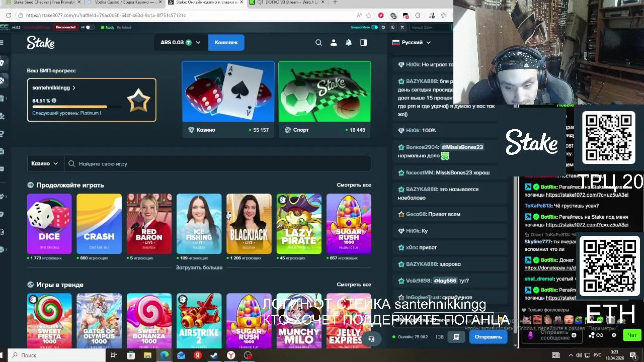
Task: Open Yandex Browser icon on taskbar
Action: tap(231, 355)
